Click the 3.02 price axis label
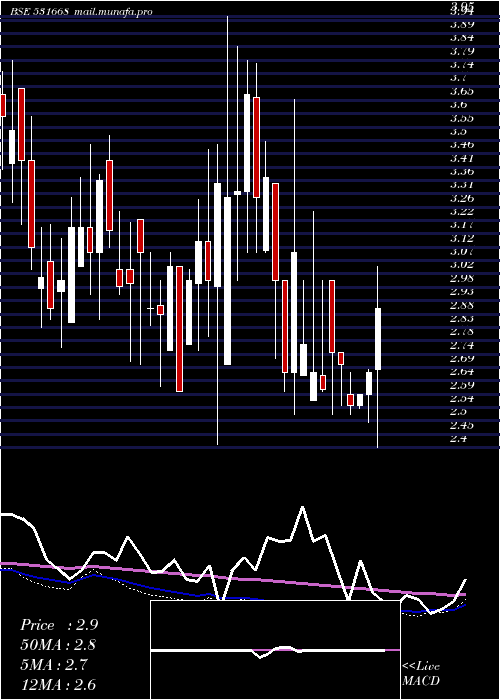 (x=462, y=265)
